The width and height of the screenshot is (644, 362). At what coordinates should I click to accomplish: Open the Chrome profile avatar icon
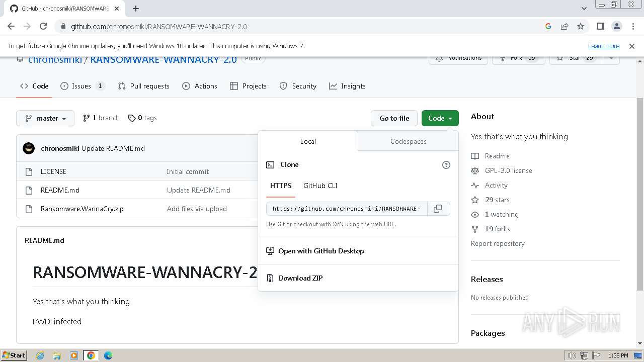pyautogui.click(x=616, y=26)
